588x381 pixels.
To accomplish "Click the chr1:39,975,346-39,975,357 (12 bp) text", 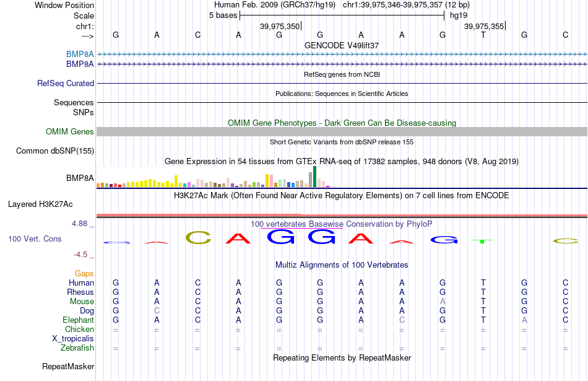I will tap(406, 5).
